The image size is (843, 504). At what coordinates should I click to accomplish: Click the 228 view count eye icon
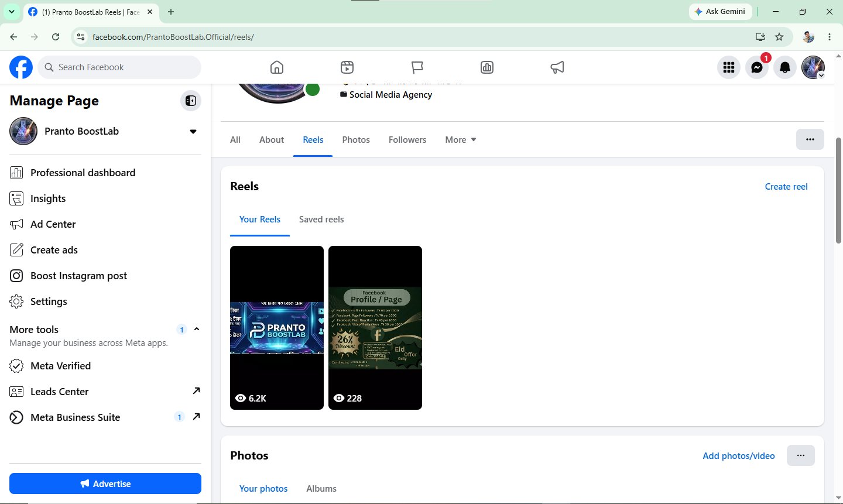click(339, 398)
